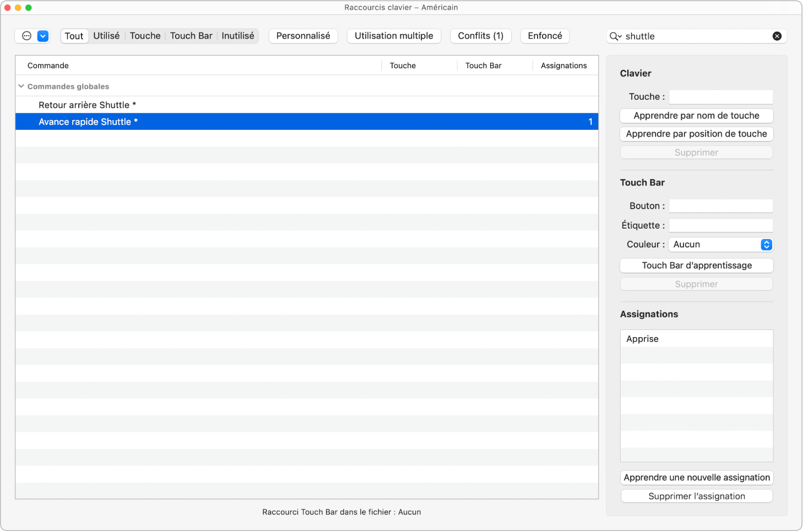Viewport: 803px width, 532px height.
Task: Collapse the Commandes globales group
Action: tap(21, 86)
